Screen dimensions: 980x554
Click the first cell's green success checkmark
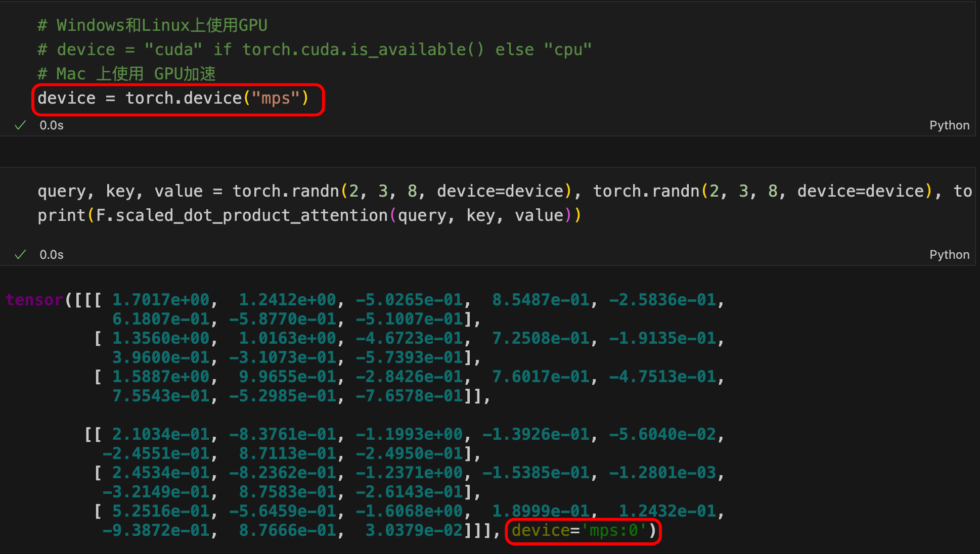coord(20,125)
